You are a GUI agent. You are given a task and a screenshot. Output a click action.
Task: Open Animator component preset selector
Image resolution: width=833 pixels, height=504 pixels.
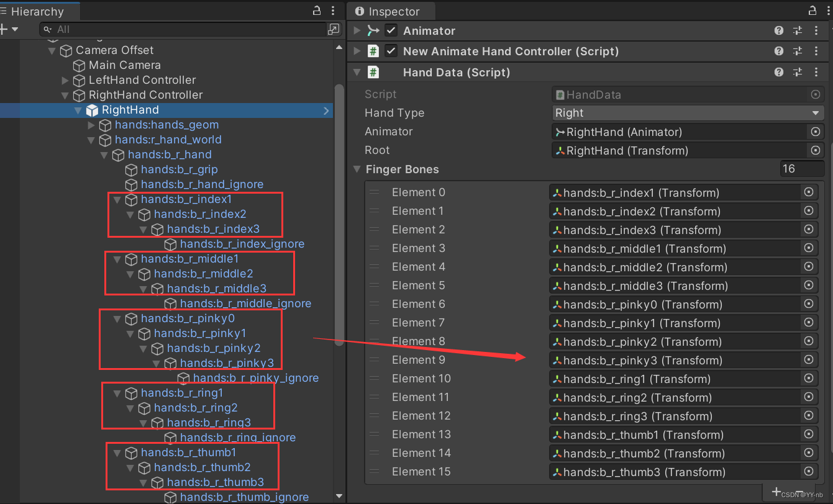click(798, 30)
